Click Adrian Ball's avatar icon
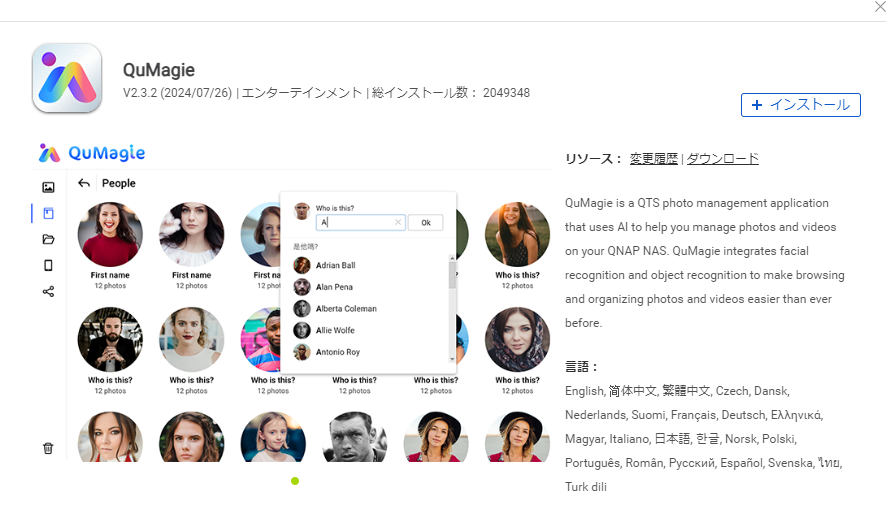 302,265
